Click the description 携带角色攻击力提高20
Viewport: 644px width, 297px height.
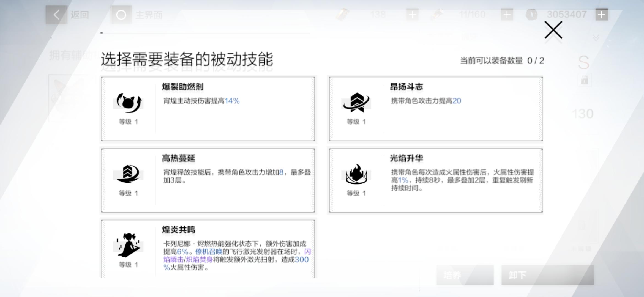426,101
